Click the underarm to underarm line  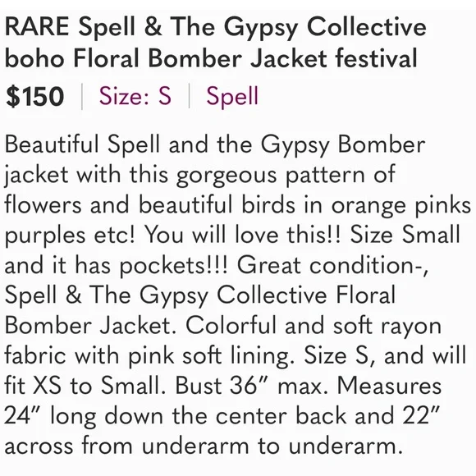tap(204, 446)
